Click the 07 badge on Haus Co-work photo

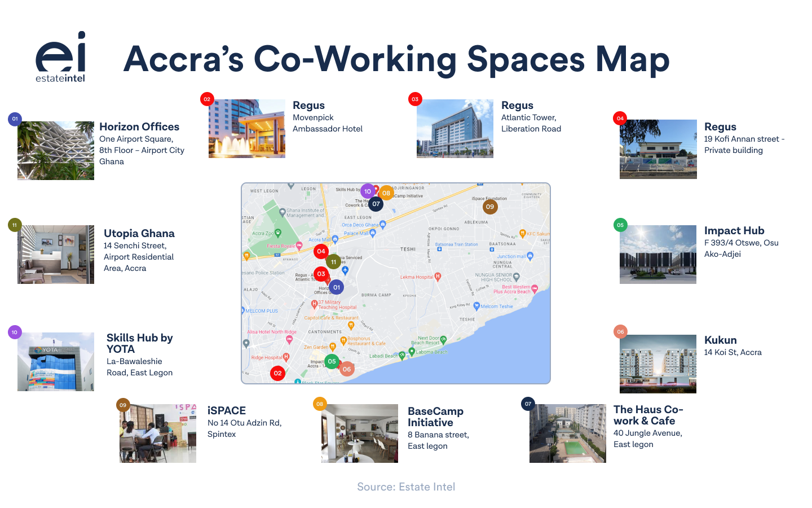[528, 404]
